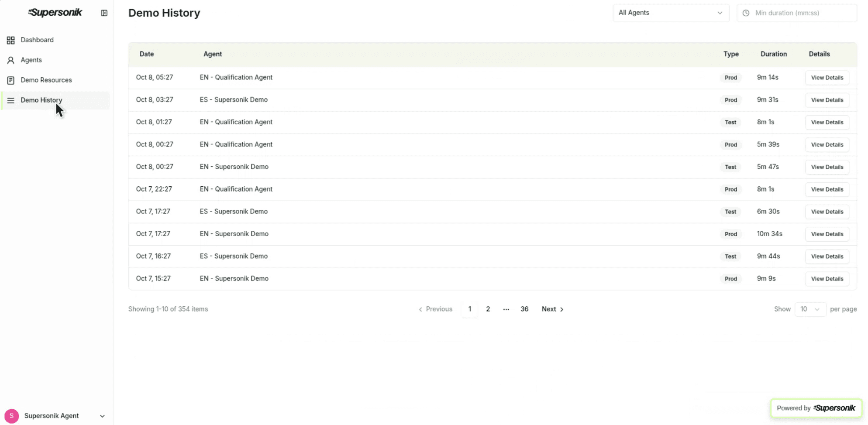Click the duration 9m 44s
This screenshot has width=868, height=425.
[x=768, y=256]
